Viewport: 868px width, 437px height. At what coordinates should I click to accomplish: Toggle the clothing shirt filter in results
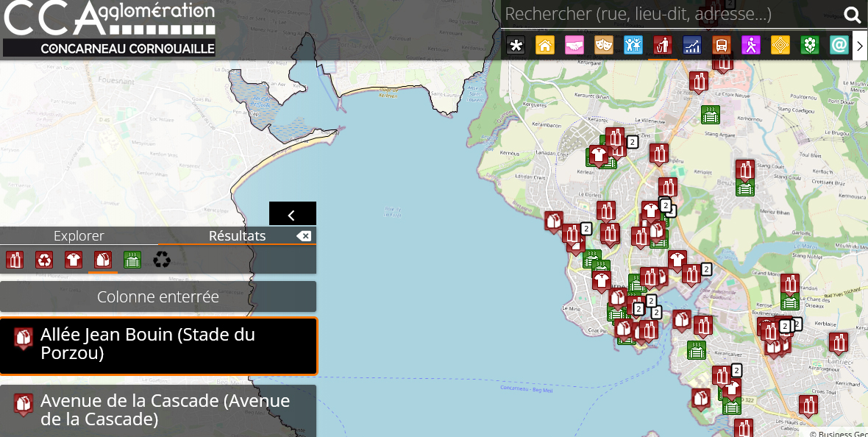click(x=74, y=260)
